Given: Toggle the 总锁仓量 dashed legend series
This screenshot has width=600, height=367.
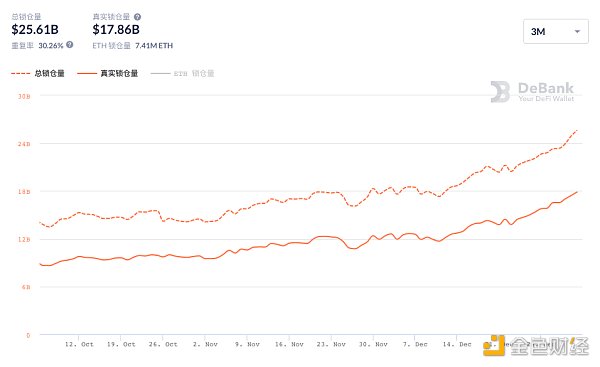Looking at the screenshot, I should (x=38, y=73).
